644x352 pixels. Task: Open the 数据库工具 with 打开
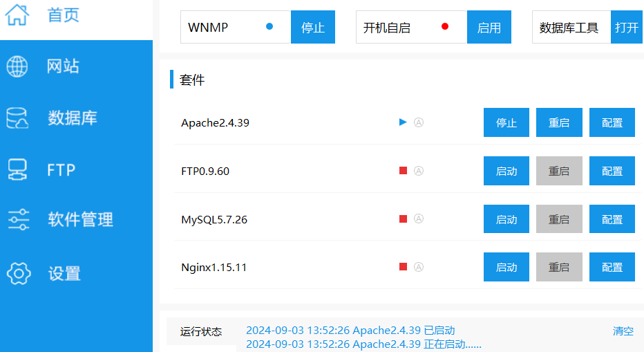pos(627,27)
